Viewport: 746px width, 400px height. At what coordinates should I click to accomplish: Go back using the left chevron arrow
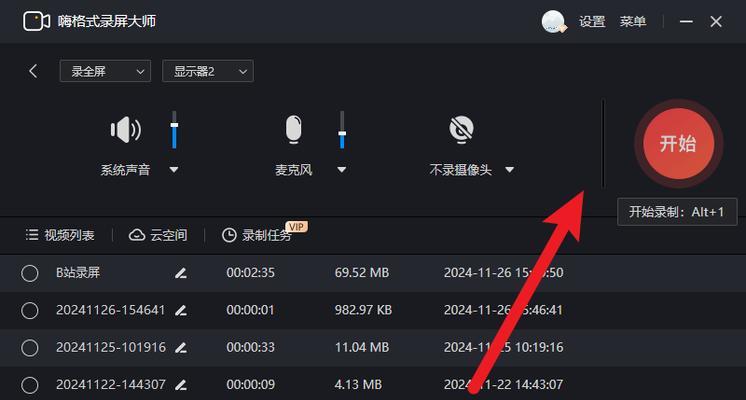tap(33, 71)
